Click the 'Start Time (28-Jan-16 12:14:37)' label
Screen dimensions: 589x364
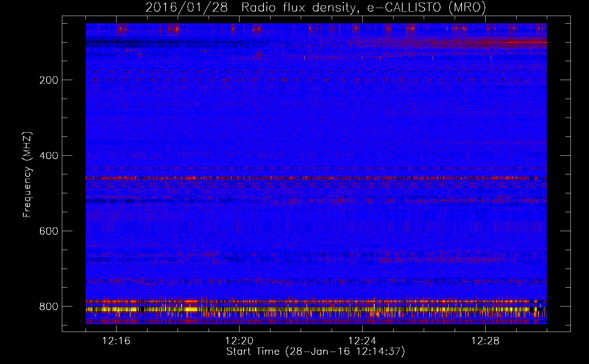click(x=316, y=352)
